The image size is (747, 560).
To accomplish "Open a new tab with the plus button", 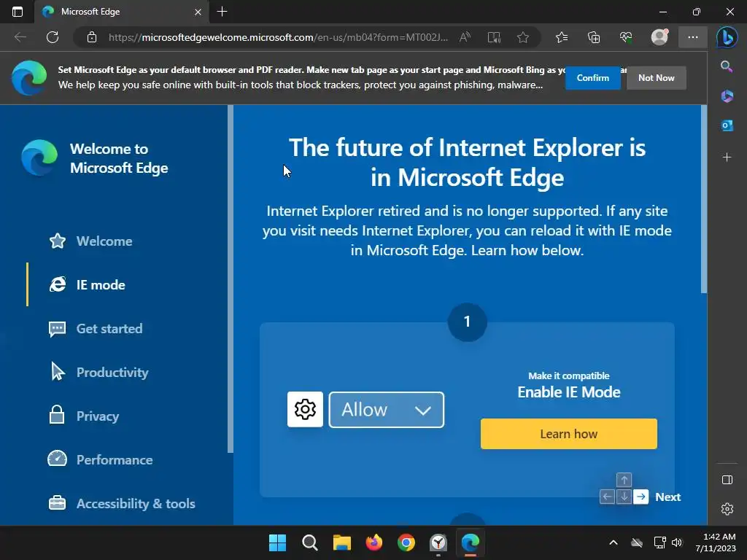I will [x=222, y=12].
